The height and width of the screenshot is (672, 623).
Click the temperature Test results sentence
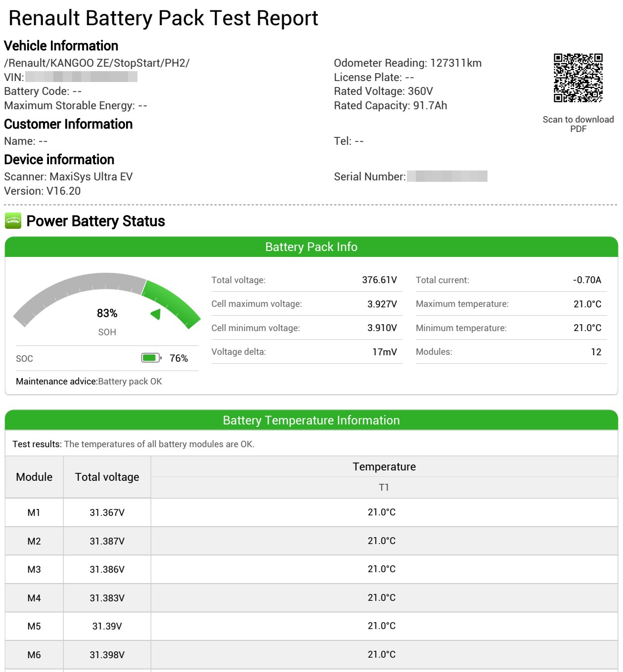[133, 444]
